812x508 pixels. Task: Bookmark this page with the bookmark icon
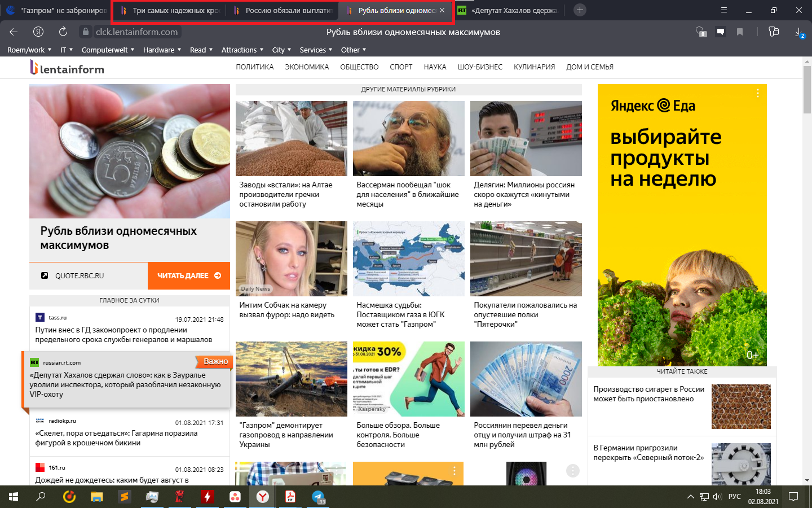740,32
